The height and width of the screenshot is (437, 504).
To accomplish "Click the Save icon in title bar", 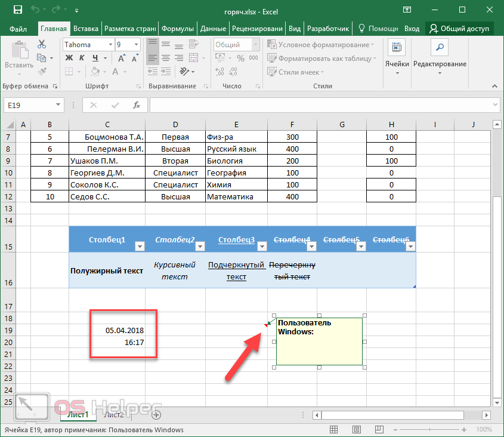I will pyautogui.click(x=17, y=10).
